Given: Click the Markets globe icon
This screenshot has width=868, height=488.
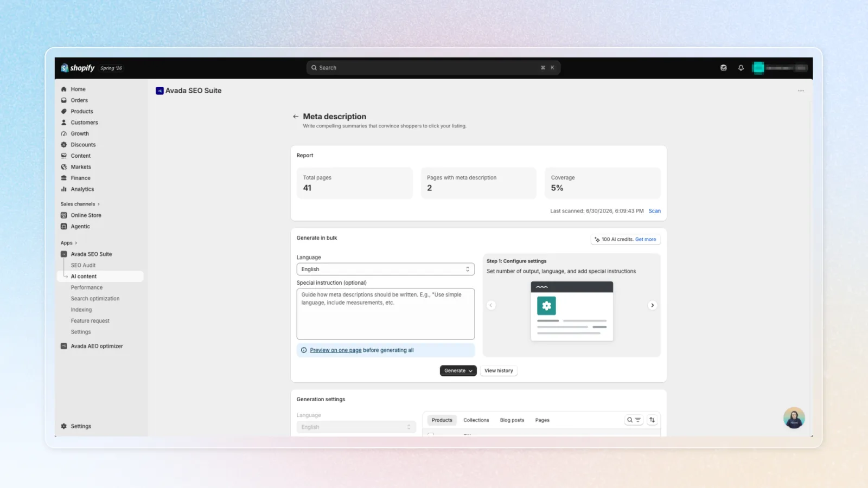Looking at the screenshot, I should [64, 167].
